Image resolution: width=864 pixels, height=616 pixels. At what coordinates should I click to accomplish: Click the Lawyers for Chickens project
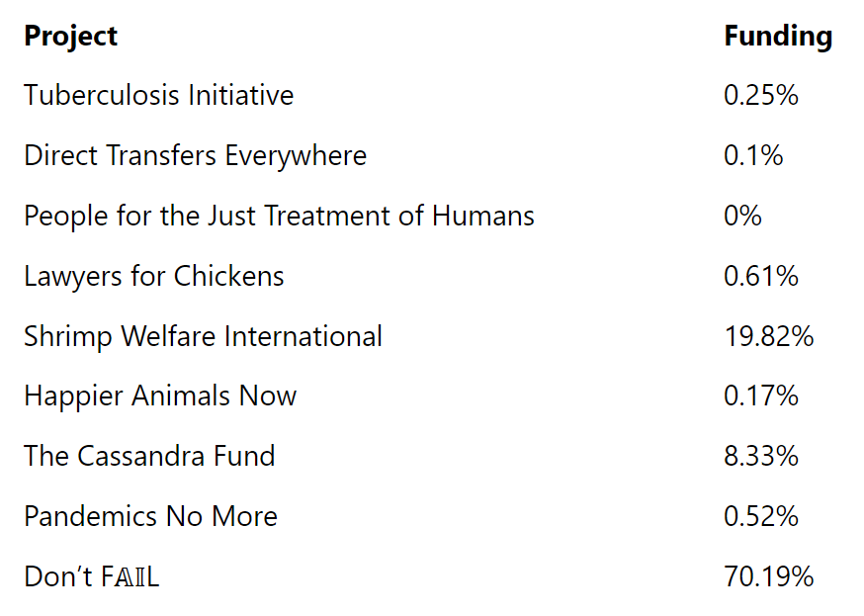click(153, 277)
